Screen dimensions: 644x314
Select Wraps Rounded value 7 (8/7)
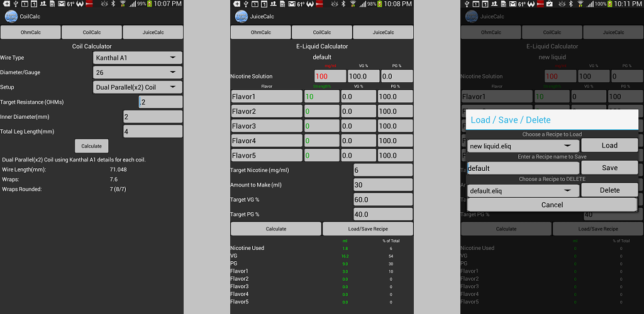[118, 189]
